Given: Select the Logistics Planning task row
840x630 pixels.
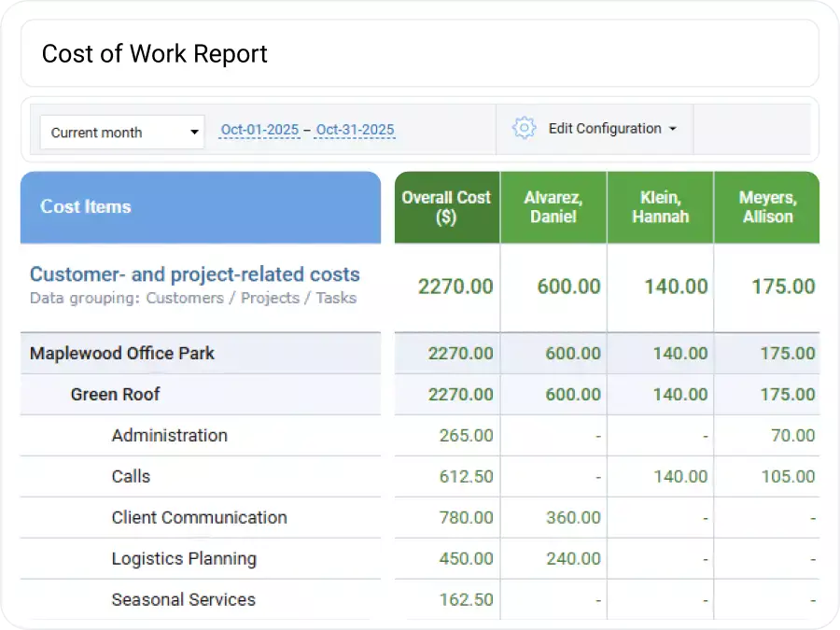Looking at the screenshot, I should pos(184,559).
